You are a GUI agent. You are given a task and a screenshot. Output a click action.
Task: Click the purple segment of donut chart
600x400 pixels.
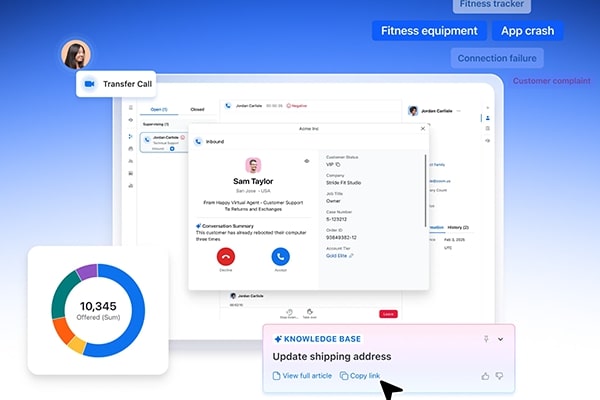coord(88,271)
